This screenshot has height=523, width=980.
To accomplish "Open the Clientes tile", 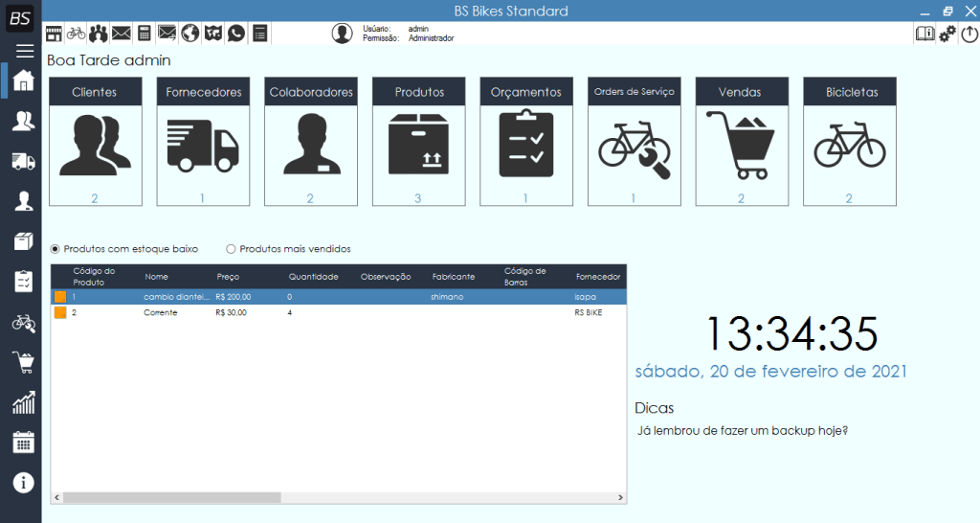I will click(95, 142).
